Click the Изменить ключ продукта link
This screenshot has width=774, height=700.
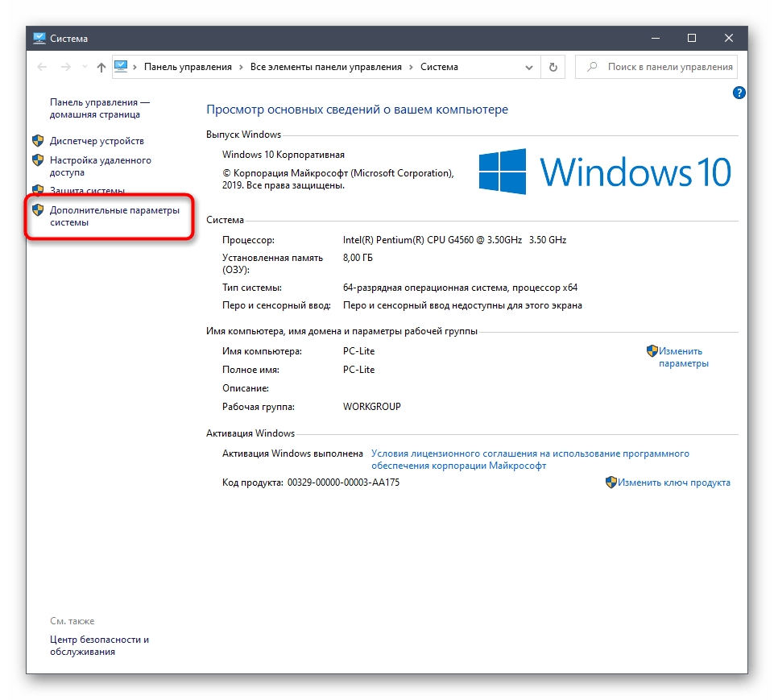674,482
